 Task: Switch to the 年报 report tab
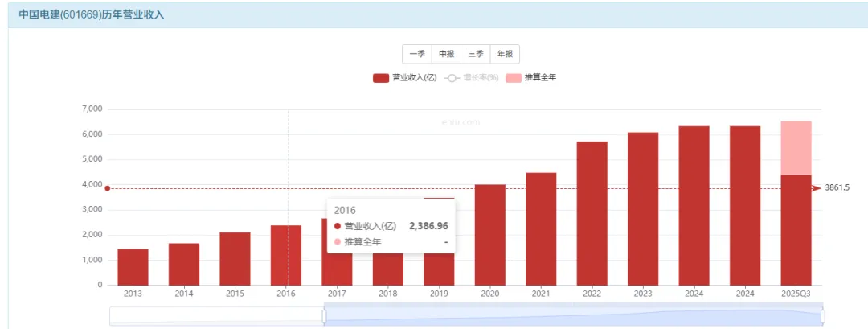pyautogui.click(x=505, y=54)
